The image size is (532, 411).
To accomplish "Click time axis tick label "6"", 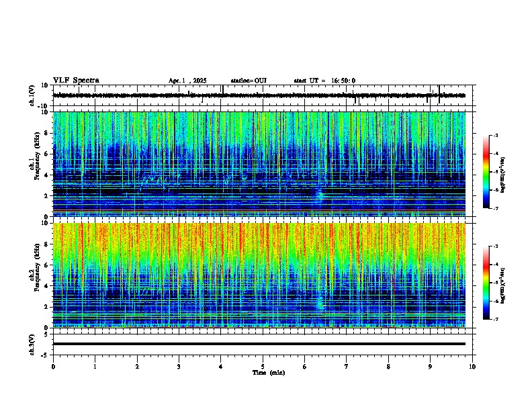I will (305, 367).
